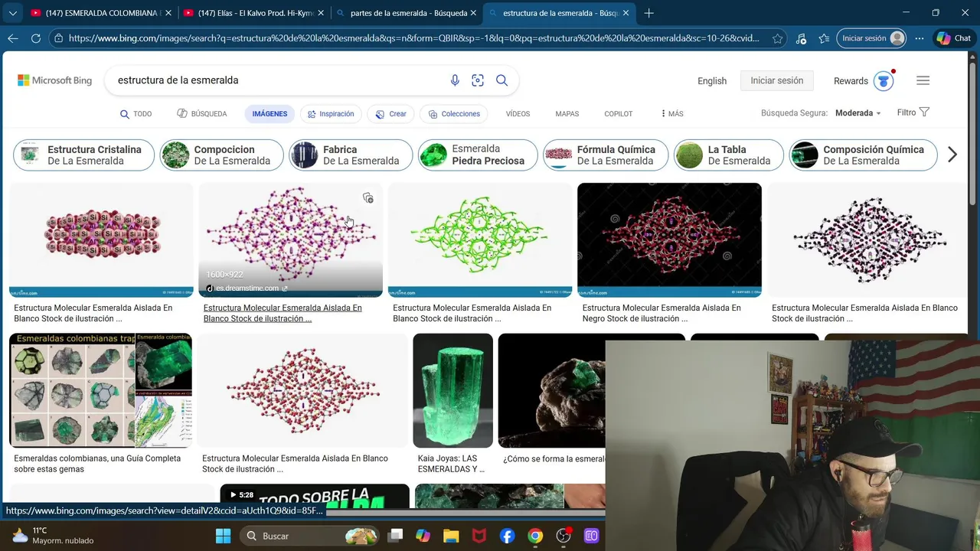The height and width of the screenshot is (551, 980).
Task: Select Composición Química De La Esmeralda chip
Action: [864, 155]
